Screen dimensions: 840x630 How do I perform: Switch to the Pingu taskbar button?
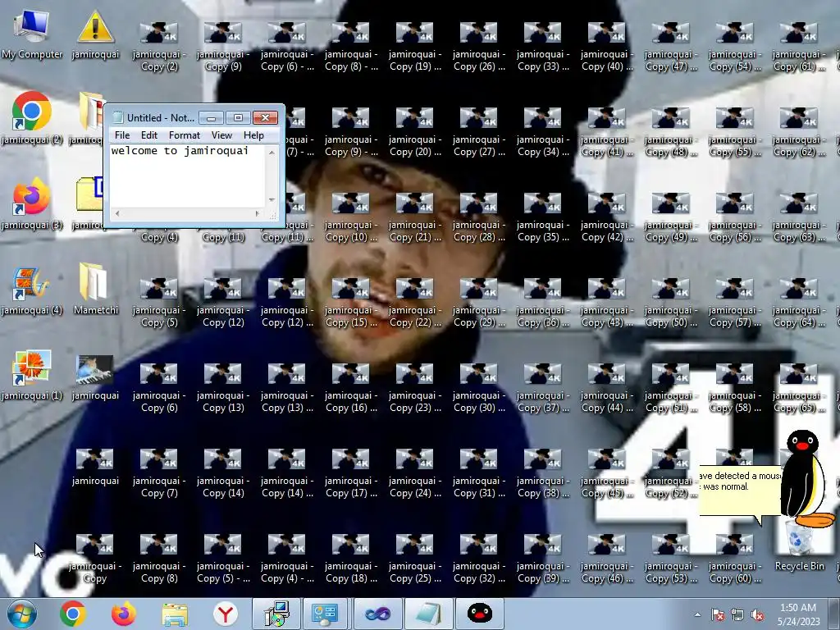point(479,614)
